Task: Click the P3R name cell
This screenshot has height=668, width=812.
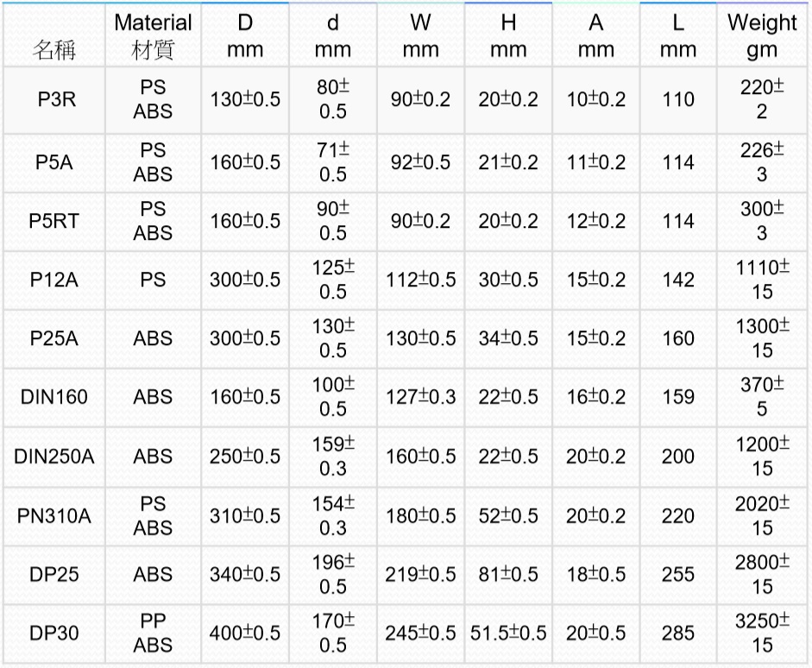Action: point(54,99)
